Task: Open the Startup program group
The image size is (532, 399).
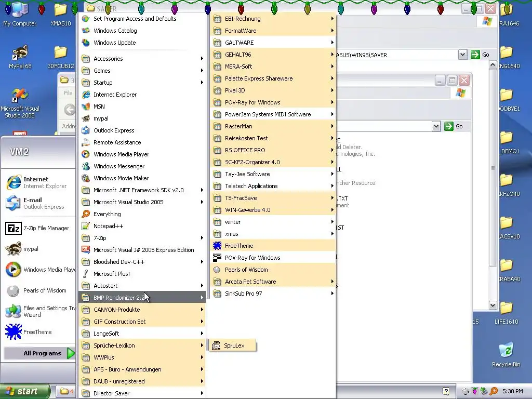Action: point(142,83)
